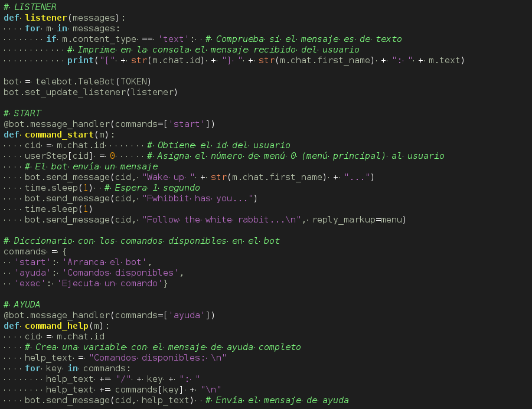Click the "Fwhibbit has you..." string
This screenshot has height=409, width=532.
point(200,198)
